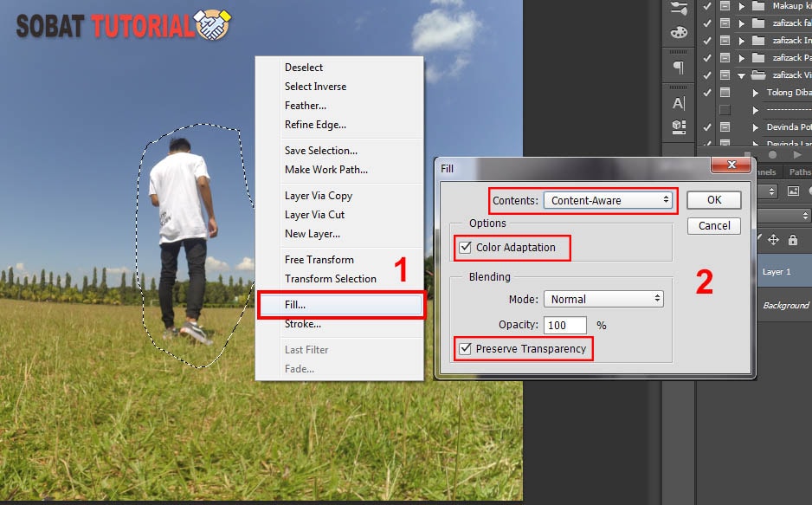Open the Character panel icon

coord(679,103)
